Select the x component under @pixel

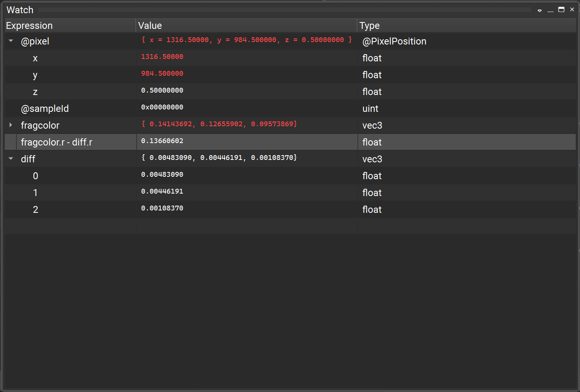coord(35,58)
